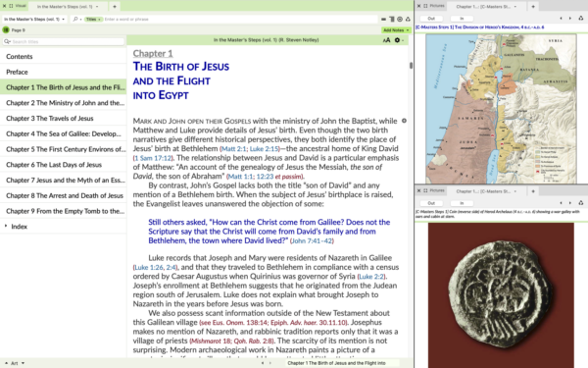Switch to Chapter 1 tab in map picture pane
This screenshot has width=588, height=368.
(486, 7)
